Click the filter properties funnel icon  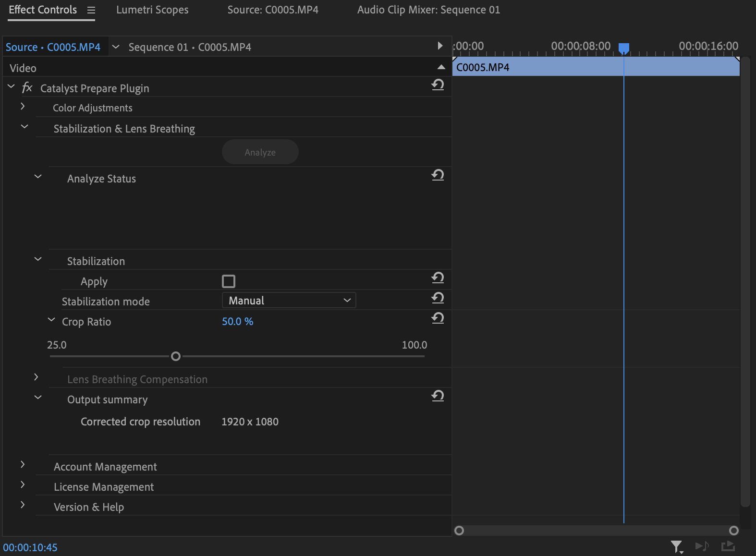pos(676,546)
